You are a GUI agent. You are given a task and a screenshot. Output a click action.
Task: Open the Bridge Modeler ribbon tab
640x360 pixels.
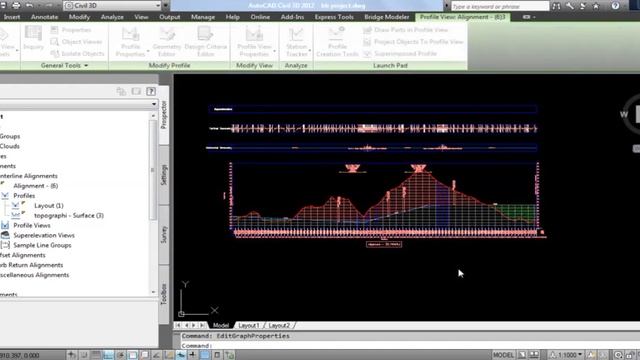[x=387, y=17]
